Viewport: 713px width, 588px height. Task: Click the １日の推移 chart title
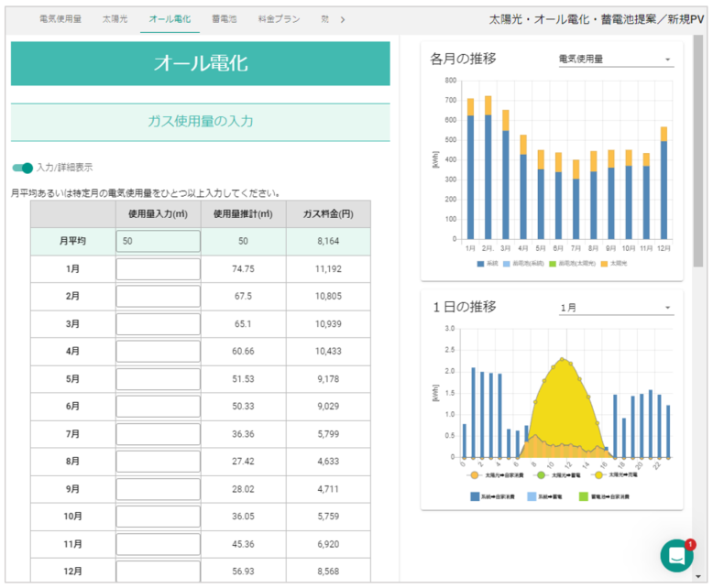click(464, 307)
